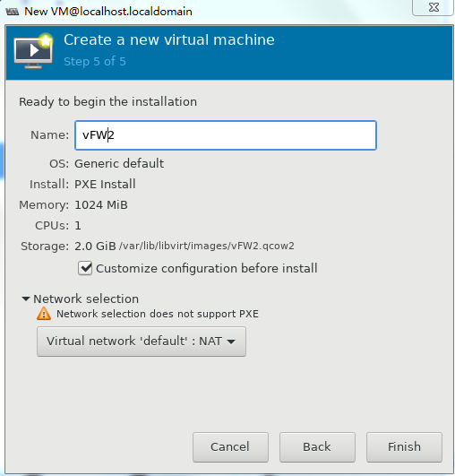Go back with the Back button
The height and width of the screenshot is (476, 455).
(x=317, y=447)
